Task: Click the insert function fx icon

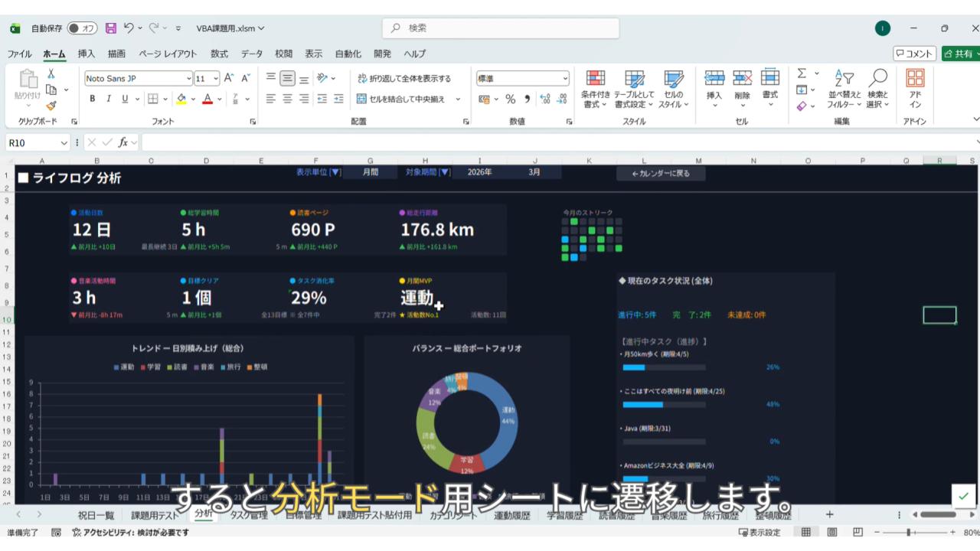Action: (122, 142)
